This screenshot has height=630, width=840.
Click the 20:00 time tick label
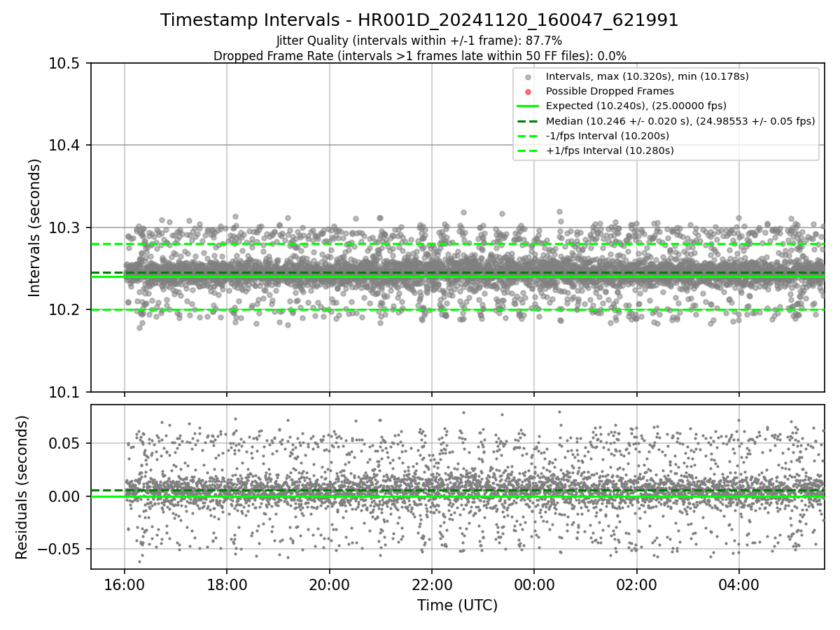tap(330, 584)
